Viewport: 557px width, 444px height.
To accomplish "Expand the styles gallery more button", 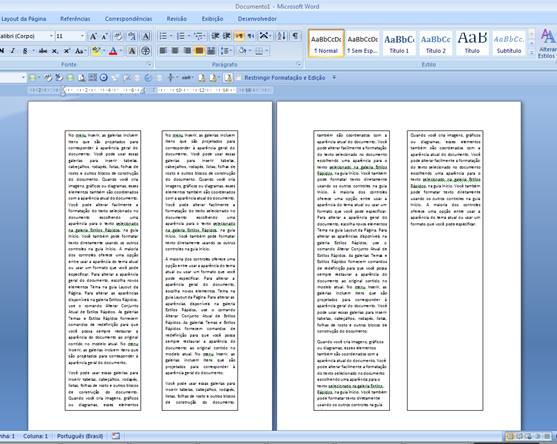I will 532,52.
